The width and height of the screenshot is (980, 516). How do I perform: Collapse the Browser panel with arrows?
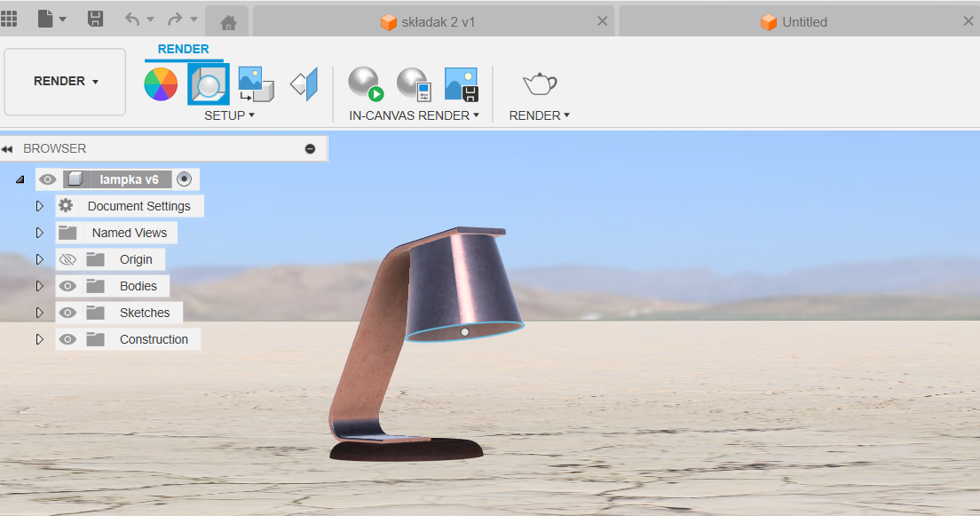click(7, 149)
